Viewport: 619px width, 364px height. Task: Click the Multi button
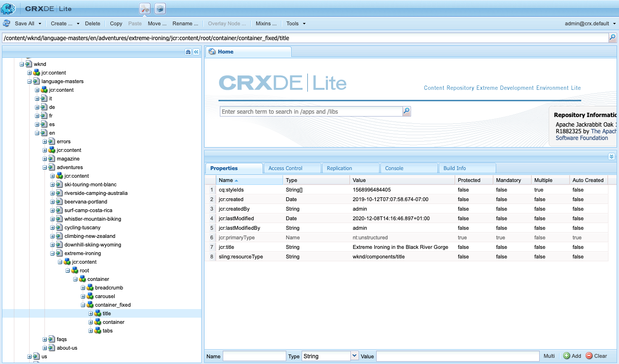click(549, 356)
